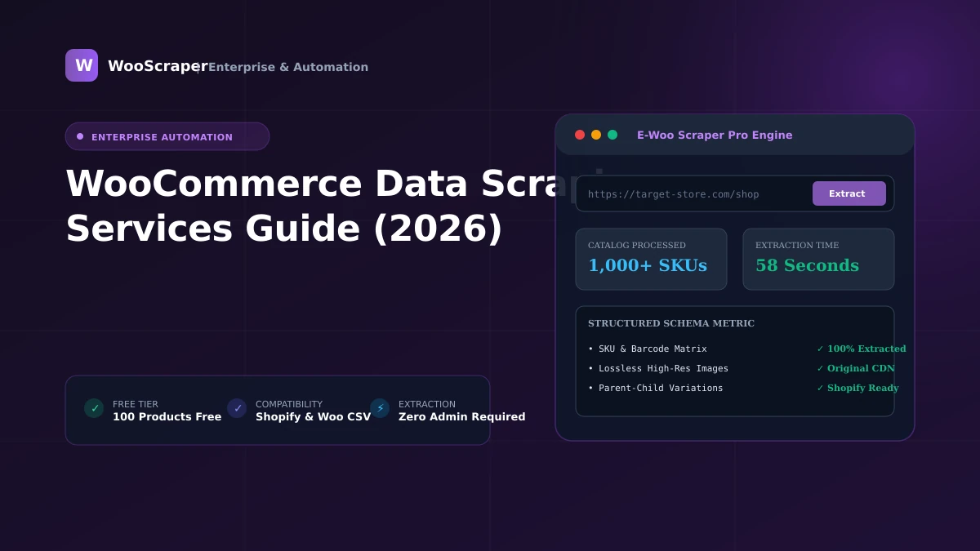The height and width of the screenshot is (551, 980).
Task: Click the yellow window dot
Action: pyautogui.click(x=596, y=135)
